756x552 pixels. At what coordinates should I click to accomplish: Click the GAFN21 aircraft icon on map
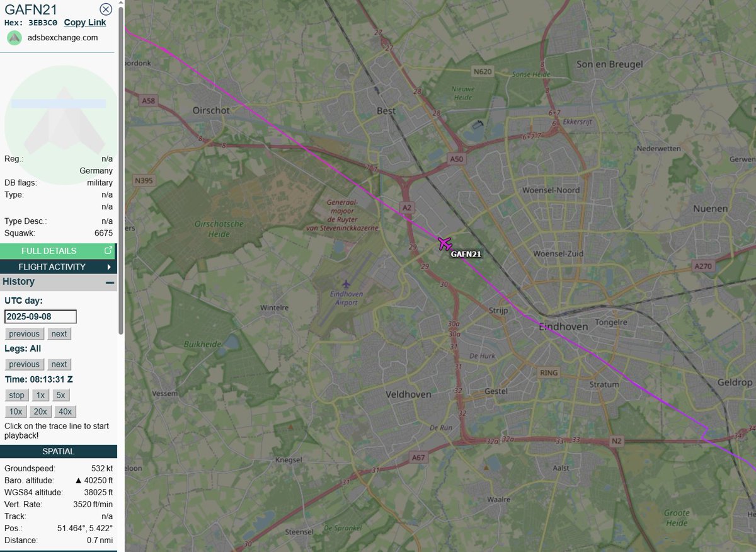click(444, 243)
